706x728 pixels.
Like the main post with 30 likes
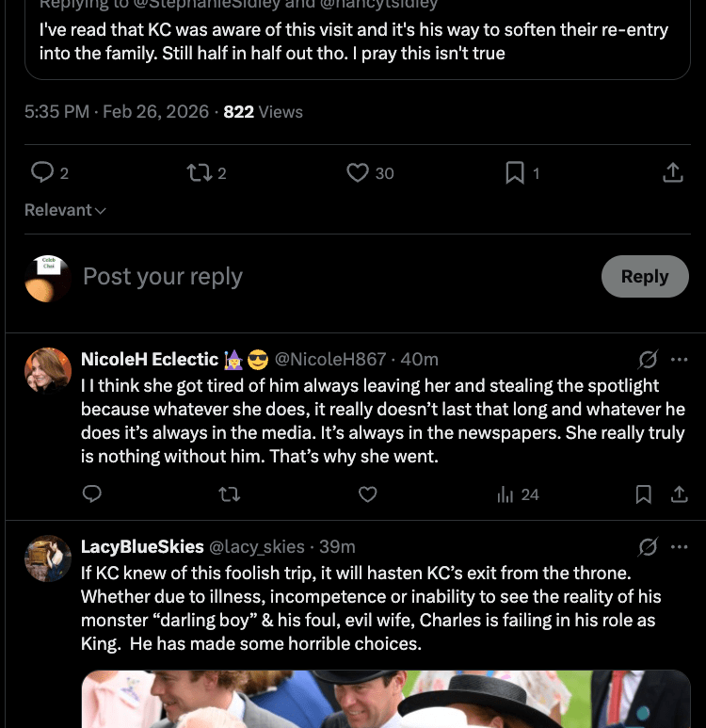pyautogui.click(x=358, y=172)
